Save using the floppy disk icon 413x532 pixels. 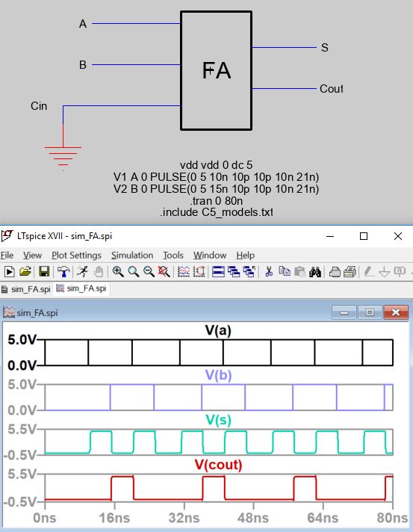pos(44,271)
